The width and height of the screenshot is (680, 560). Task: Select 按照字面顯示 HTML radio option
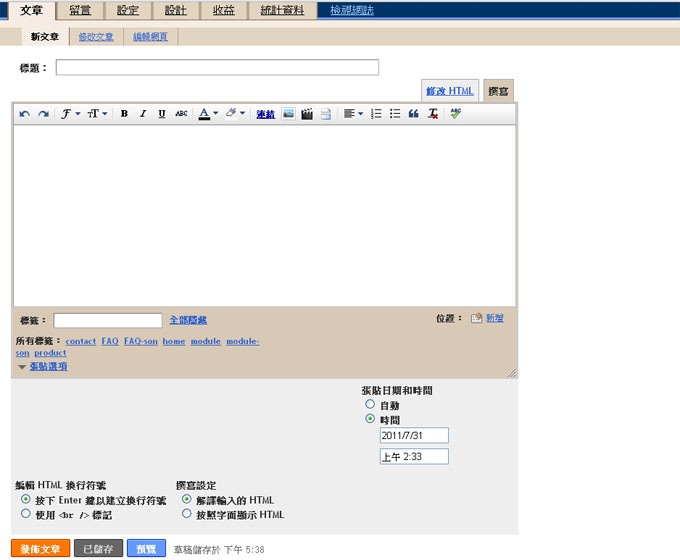tap(186, 514)
